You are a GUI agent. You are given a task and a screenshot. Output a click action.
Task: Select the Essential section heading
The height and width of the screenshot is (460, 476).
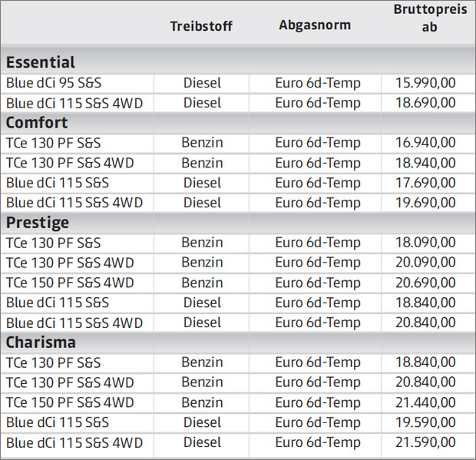click(41, 62)
